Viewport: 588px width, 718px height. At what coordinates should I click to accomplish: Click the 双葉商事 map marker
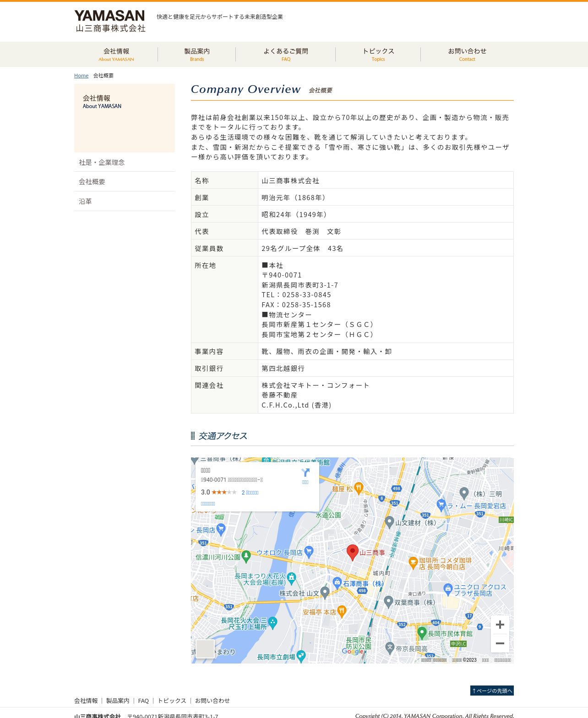tap(388, 602)
